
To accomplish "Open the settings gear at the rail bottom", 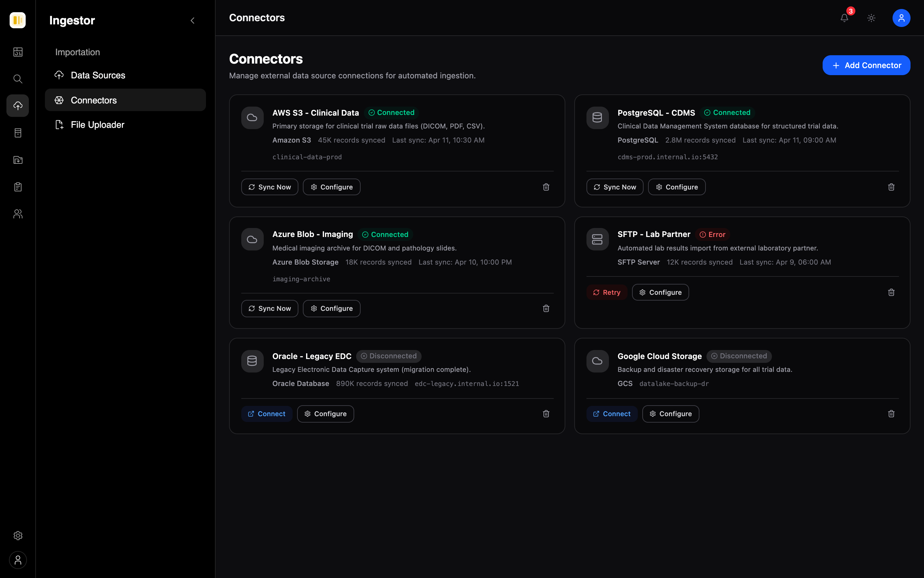I will point(18,536).
